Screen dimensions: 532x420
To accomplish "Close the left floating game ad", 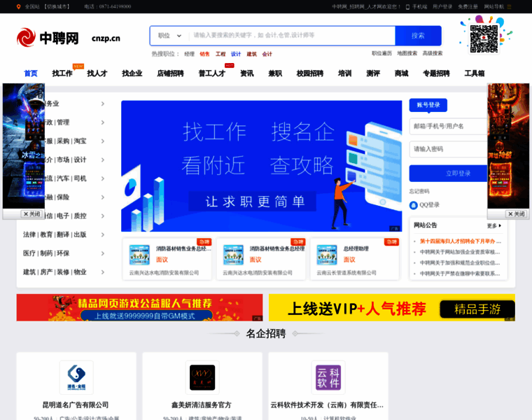I will point(32,214).
